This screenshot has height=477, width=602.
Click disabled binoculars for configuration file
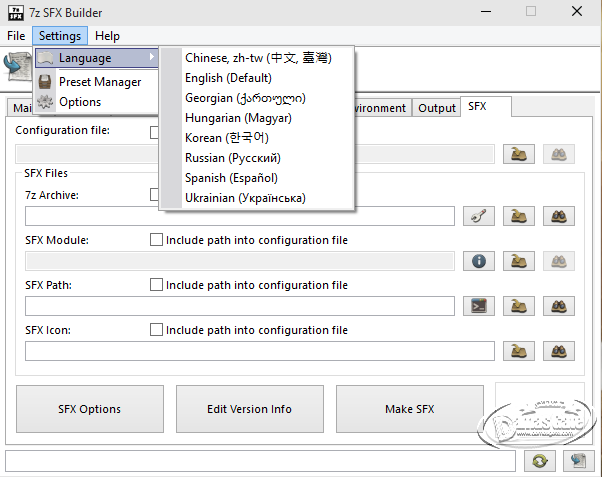pos(559,154)
